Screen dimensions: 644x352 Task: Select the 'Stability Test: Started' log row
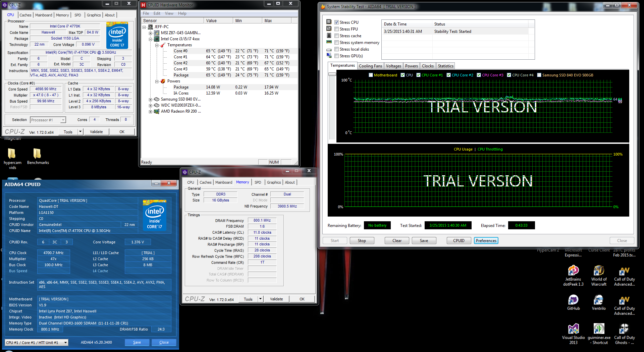[458, 32]
